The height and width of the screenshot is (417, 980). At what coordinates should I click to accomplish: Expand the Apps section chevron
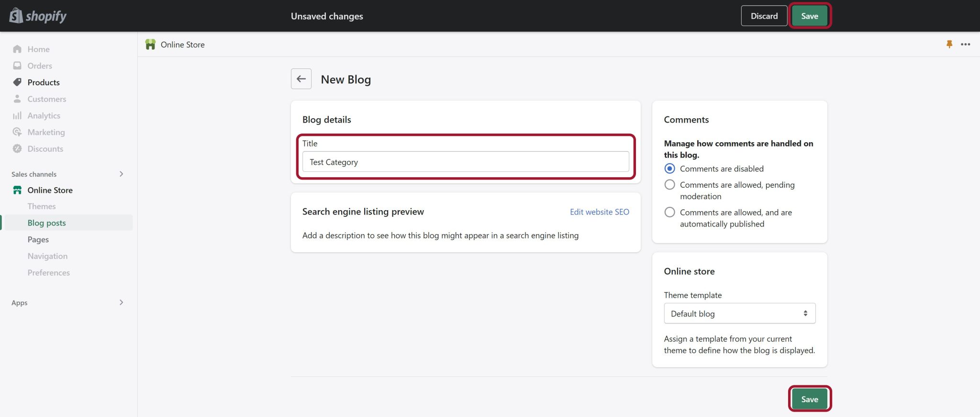coord(121,302)
